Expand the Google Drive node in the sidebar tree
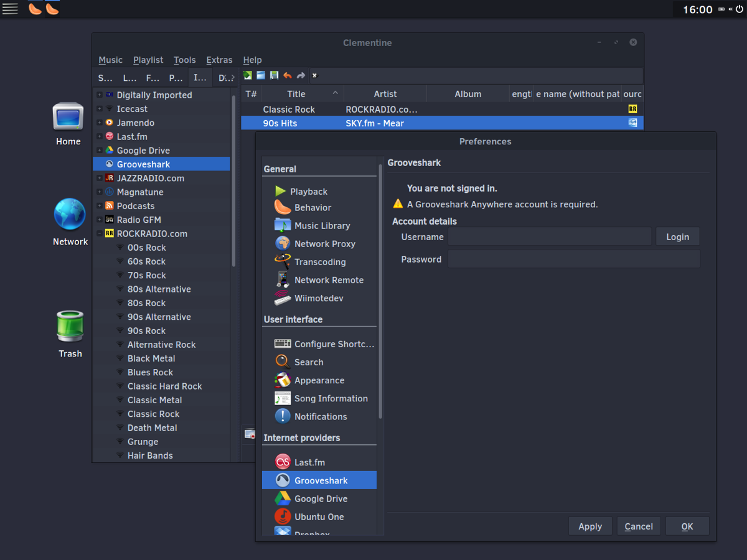Screen dimensions: 747x560 coord(100,150)
